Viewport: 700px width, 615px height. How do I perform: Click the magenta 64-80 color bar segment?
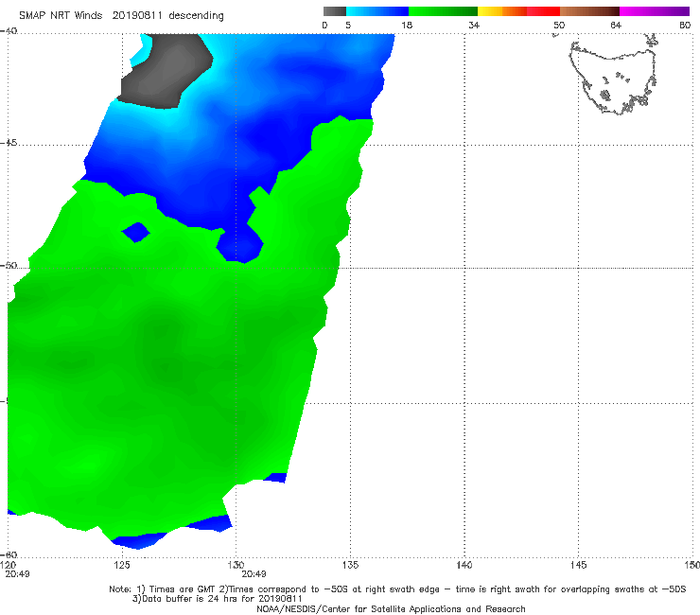[655, 11]
